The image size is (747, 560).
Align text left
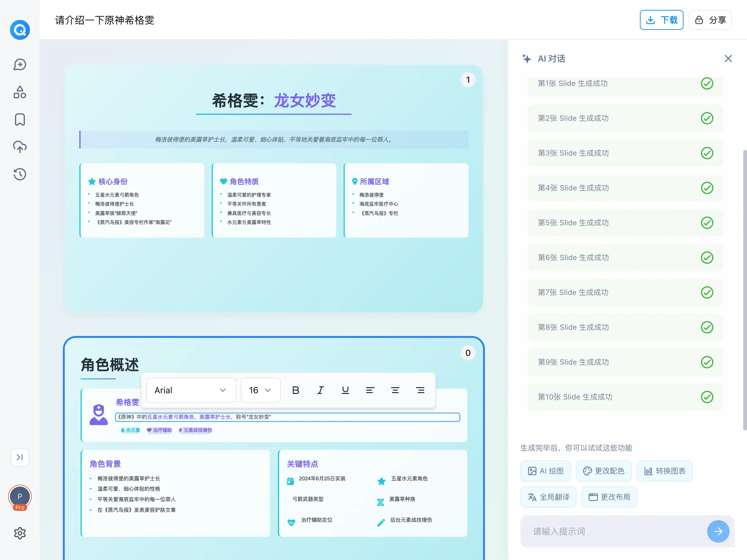tap(370, 390)
